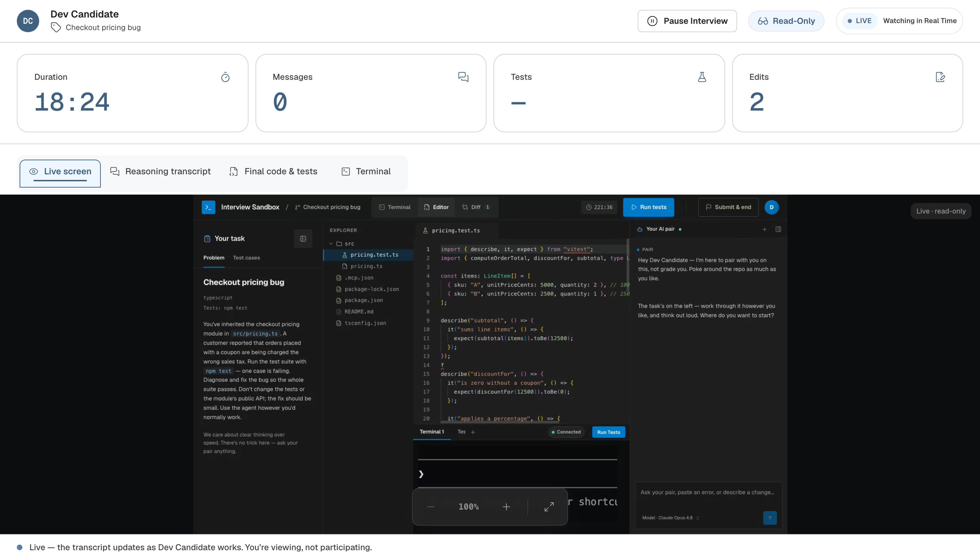Viewport: 980px width, 560px height.
Task: Click the Your task clipboard icon
Action: point(207,239)
